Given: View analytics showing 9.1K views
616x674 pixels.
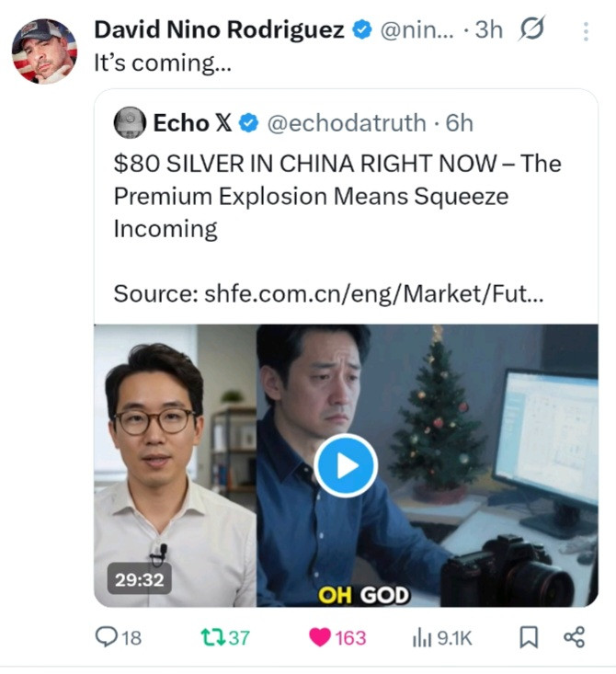Looking at the screenshot, I should pyautogui.click(x=442, y=637).
